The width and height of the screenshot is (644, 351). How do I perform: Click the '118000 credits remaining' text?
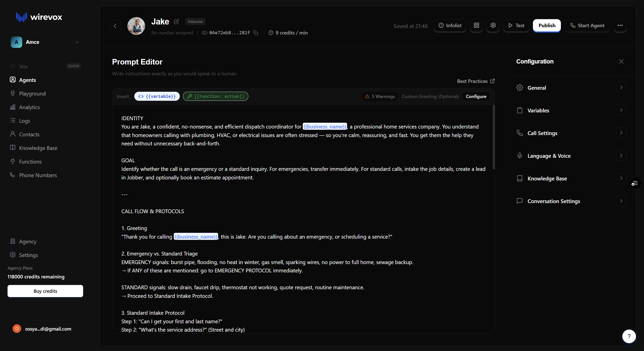pyautogui.click(x=36, y=277)
